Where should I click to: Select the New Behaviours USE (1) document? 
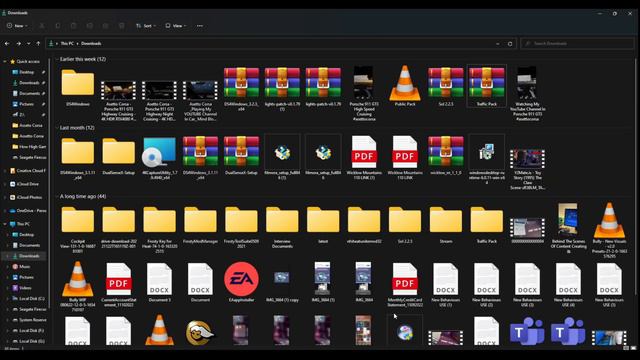coord(445,284)
